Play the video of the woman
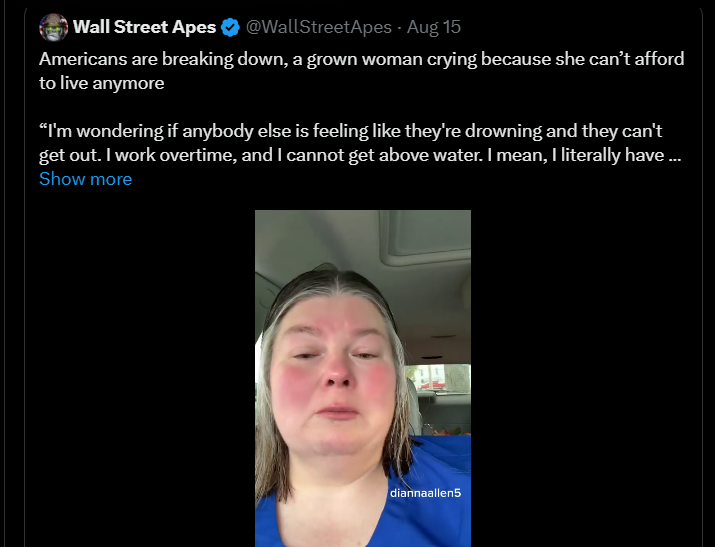This screenshot has height=547, width=715. pos(362,378)
